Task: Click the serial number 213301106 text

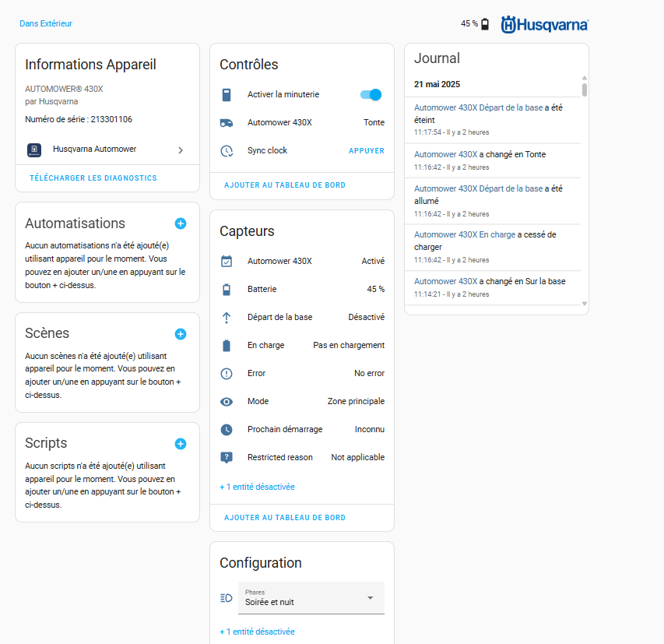Action: pos(111,119)
